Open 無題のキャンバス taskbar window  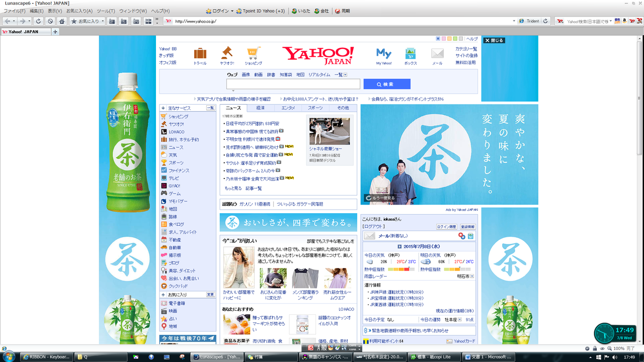(x=325, y=356)
